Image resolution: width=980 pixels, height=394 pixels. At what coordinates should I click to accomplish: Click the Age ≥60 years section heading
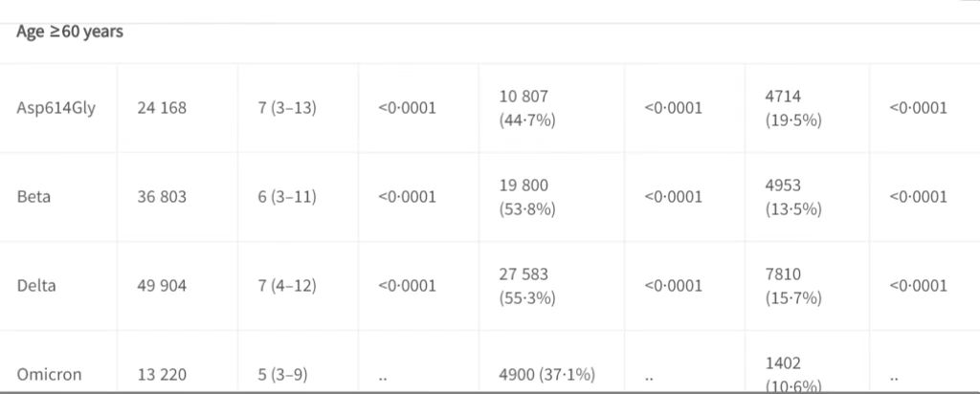pos(69,32)
